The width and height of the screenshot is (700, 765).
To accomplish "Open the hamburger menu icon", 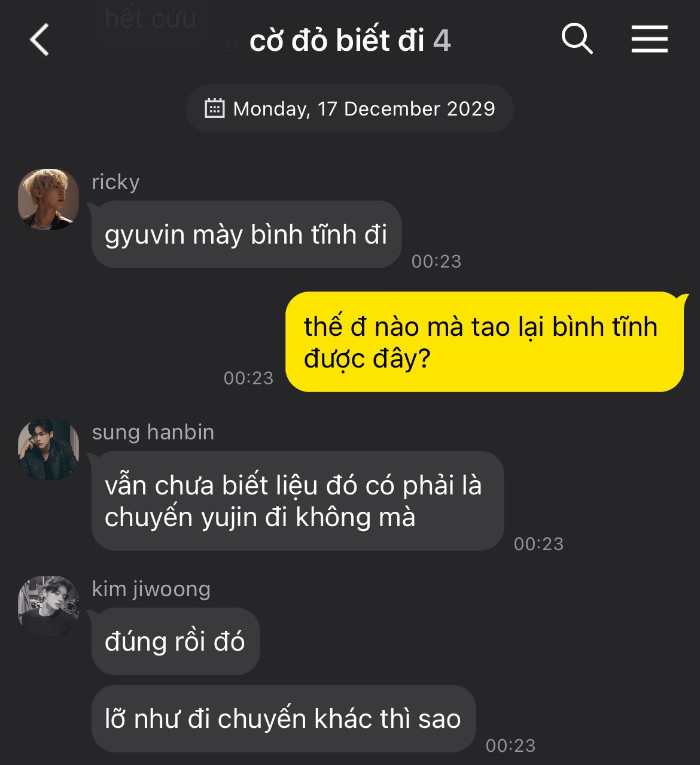I will [x=650, y=40].
